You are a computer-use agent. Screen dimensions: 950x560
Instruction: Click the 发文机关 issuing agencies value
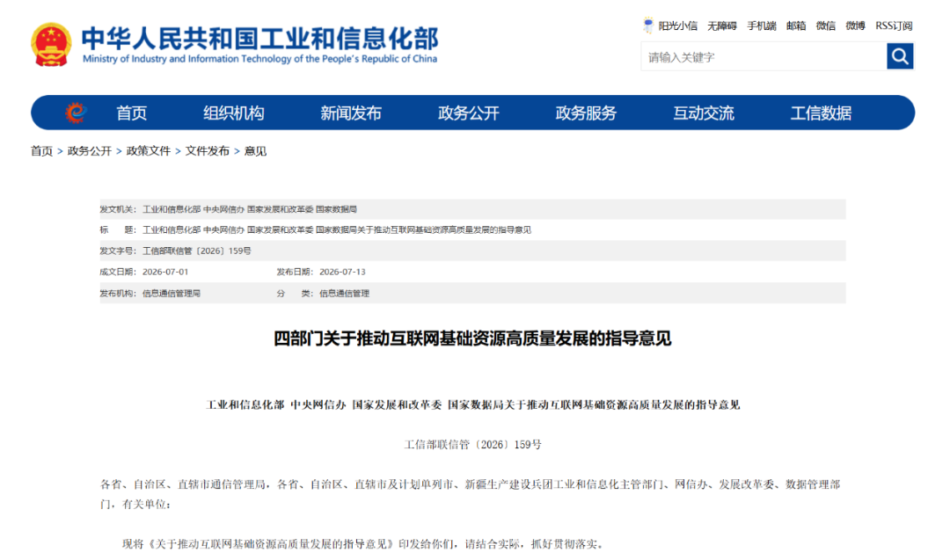(x=250, y=209)
